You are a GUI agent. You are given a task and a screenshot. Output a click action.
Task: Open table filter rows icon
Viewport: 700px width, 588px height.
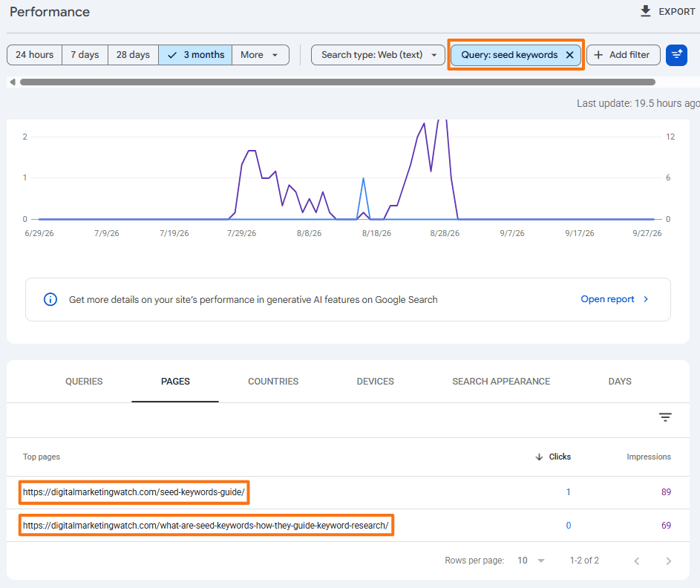click(665, 417)
